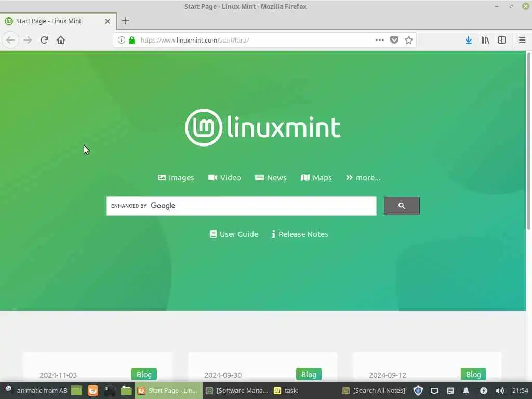Click the linuxmint logo
The height and width of the screenshot is (399, 532).
coord(262,128)
